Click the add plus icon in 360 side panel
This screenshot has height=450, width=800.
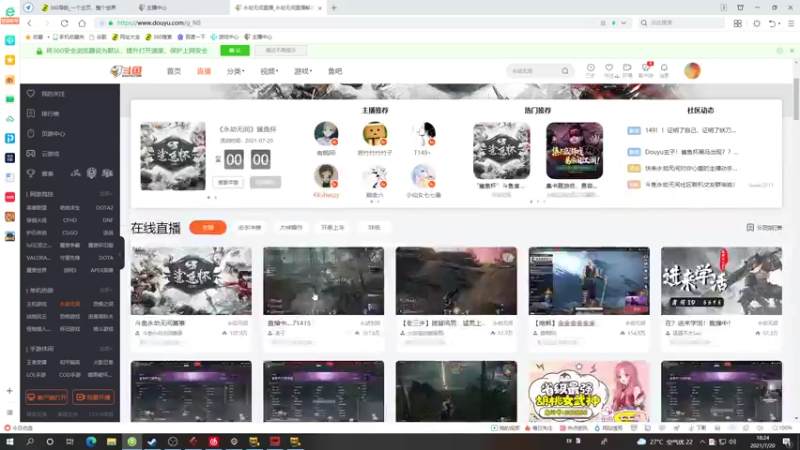pos(10,391)
